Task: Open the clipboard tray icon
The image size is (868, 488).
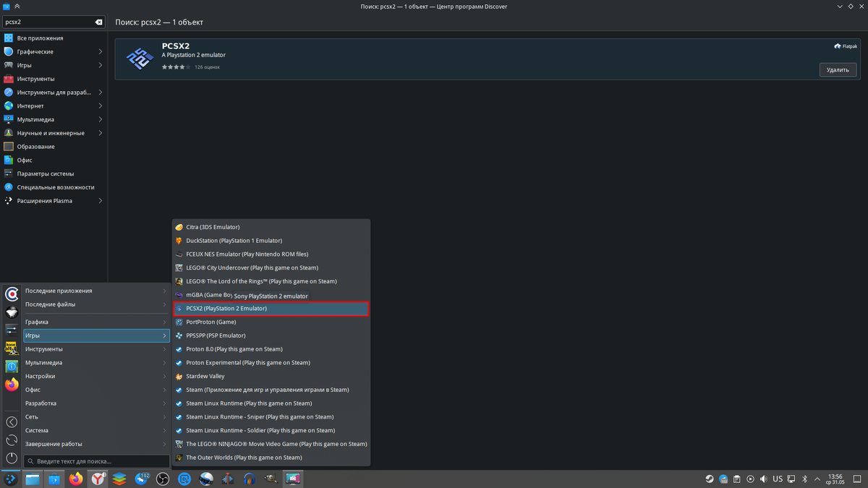Action: [x=736, y=479]
